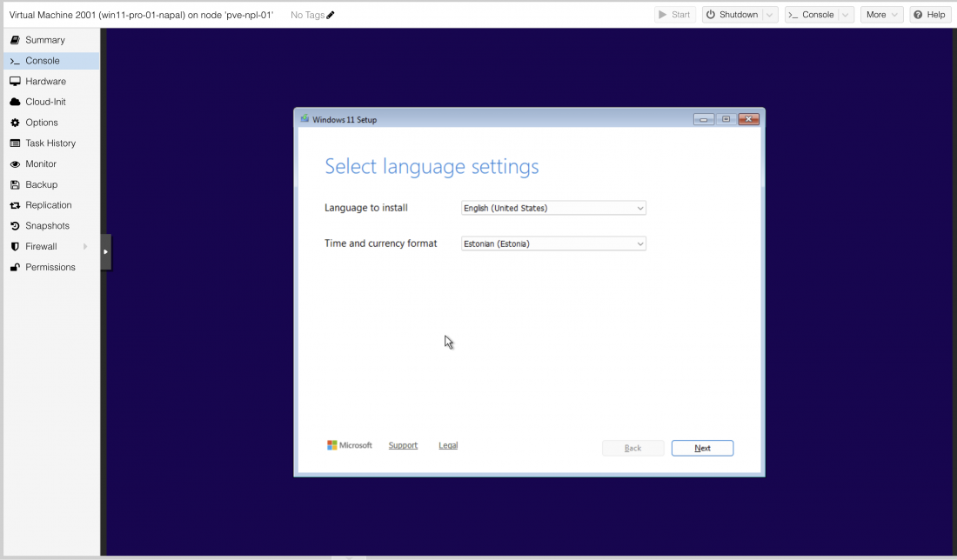Open the Legal link
This screenshot has width=957, height=560.
448,445
